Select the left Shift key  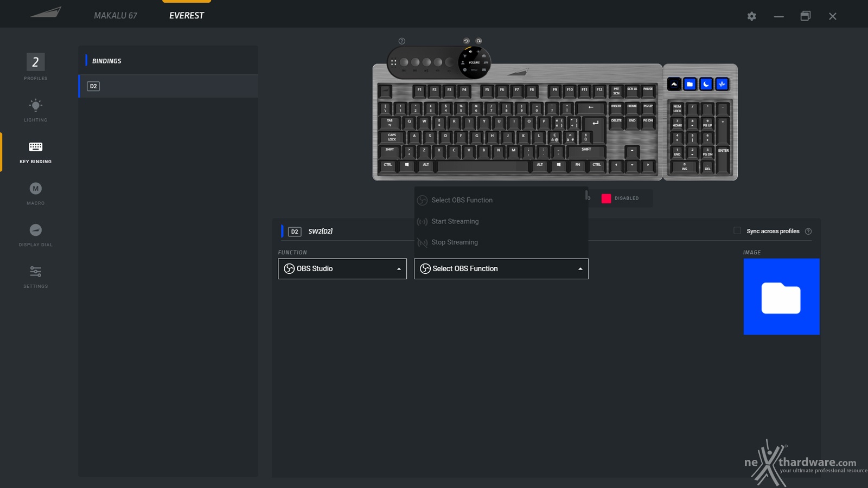point(390,151)
